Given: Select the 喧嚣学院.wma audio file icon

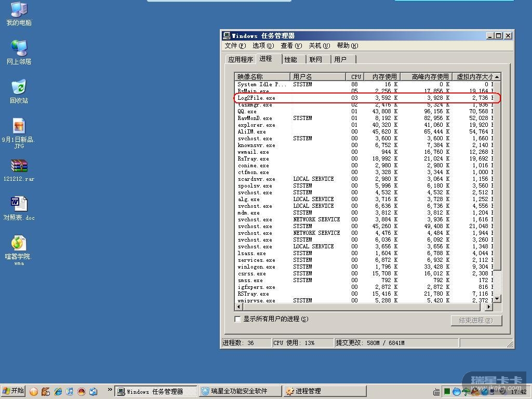Looking at the screenshot, I should pyautogui.click(x=19, y=244).
